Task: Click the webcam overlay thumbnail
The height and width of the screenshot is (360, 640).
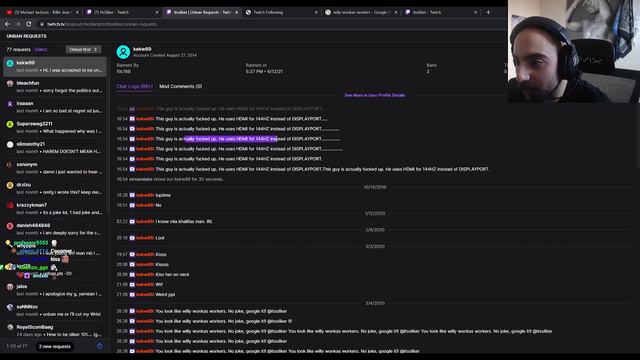Action: click(x=573, y=51)
